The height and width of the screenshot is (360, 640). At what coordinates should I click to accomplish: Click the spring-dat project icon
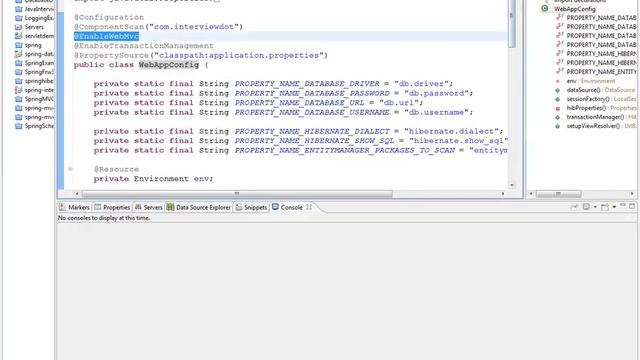pos(18,54)
